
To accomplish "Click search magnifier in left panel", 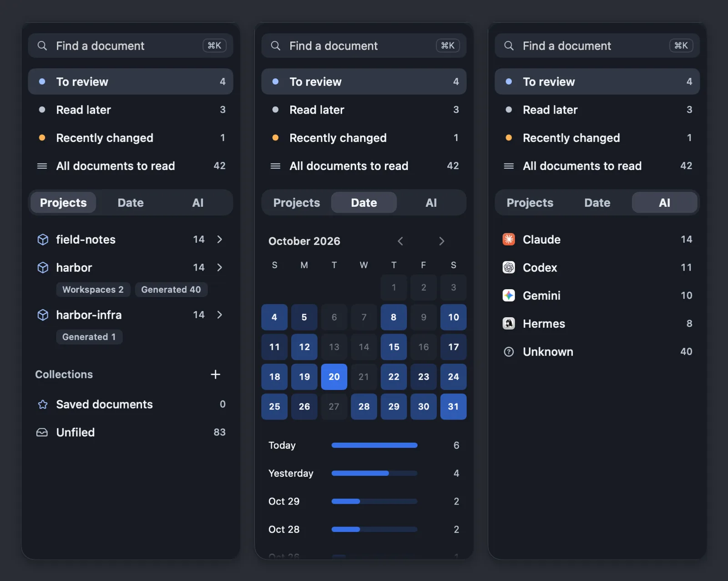I will [42, 45].
